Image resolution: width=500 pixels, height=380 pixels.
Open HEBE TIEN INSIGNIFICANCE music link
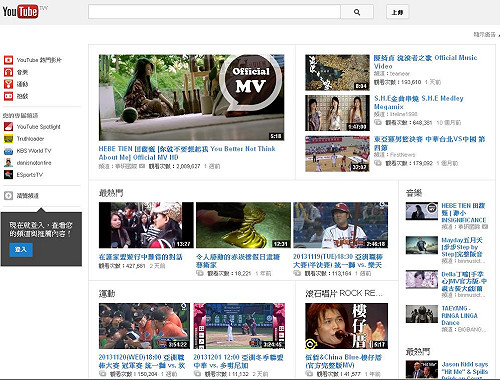pos(464,213)
